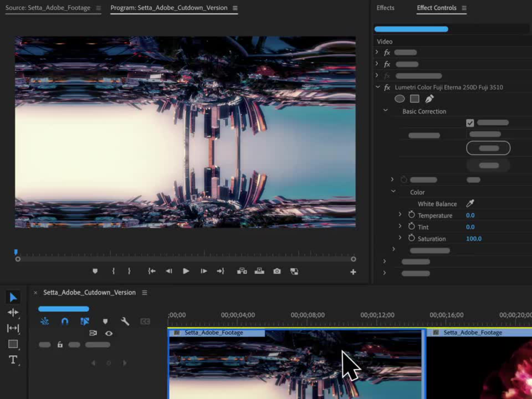
Task: Toggle track output eye icon
Action: coord(109,333)
